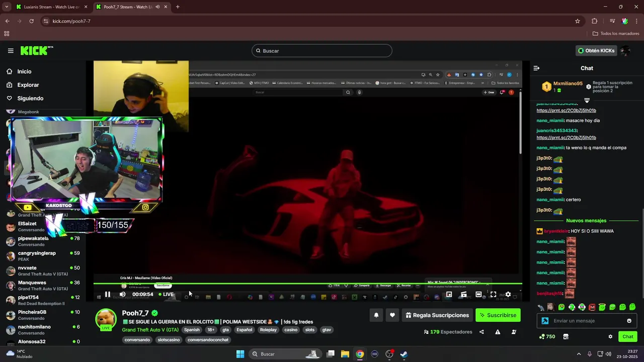This screenshot has width=644, height=362.
Task: Click the chat message input field
Action: pos(586,321)
